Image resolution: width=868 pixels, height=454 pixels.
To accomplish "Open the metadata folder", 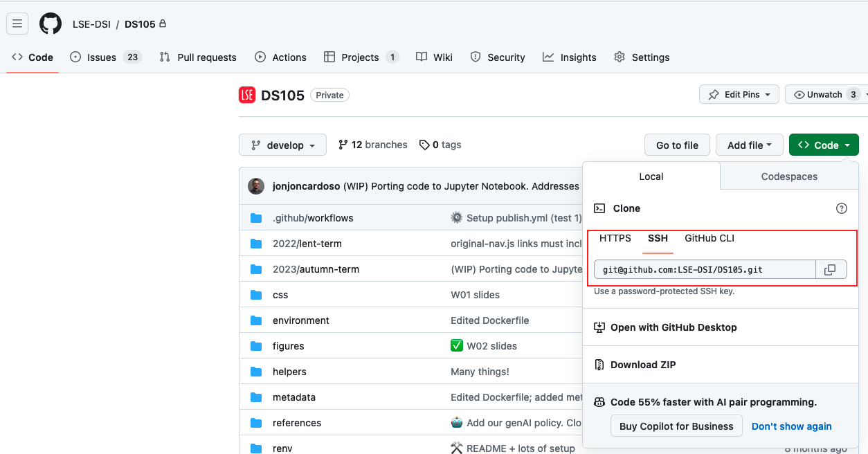I will 294,397.
